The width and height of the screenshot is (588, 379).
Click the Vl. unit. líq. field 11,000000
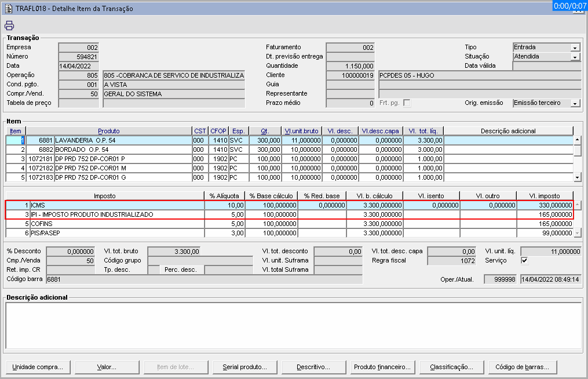[x=551, y=252]
